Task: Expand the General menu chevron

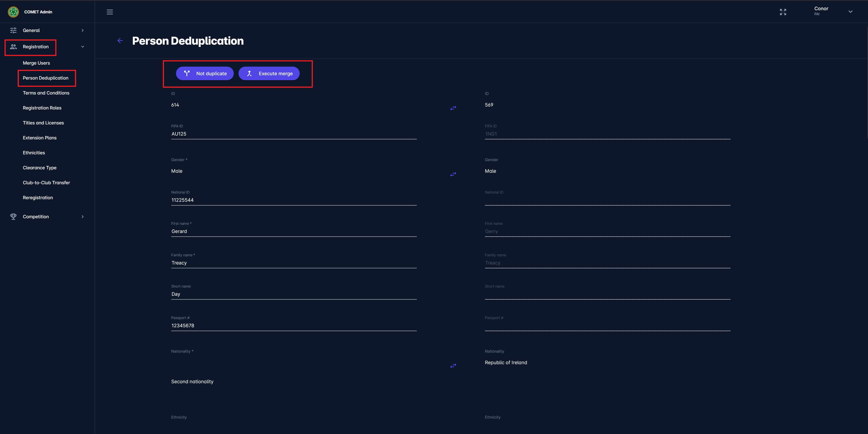Action: [x=82, y=30]
